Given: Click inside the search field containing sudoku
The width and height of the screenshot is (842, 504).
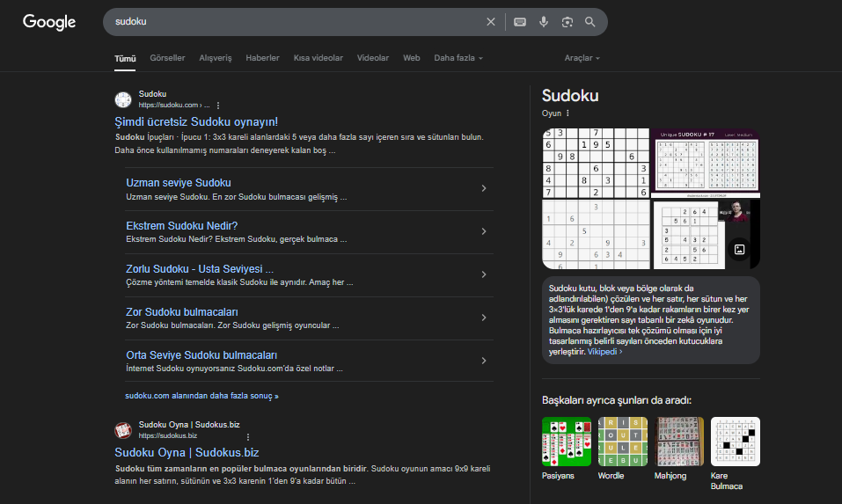Looking at the screenshot, I should pos(296,22).
